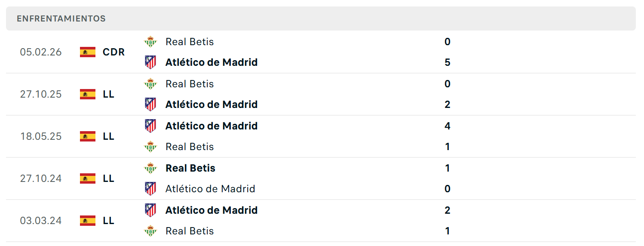Click the Spain flag in 03.03.24 row
Image resolution: width=644 pixels, height=246 pixels.
point(88,221)
